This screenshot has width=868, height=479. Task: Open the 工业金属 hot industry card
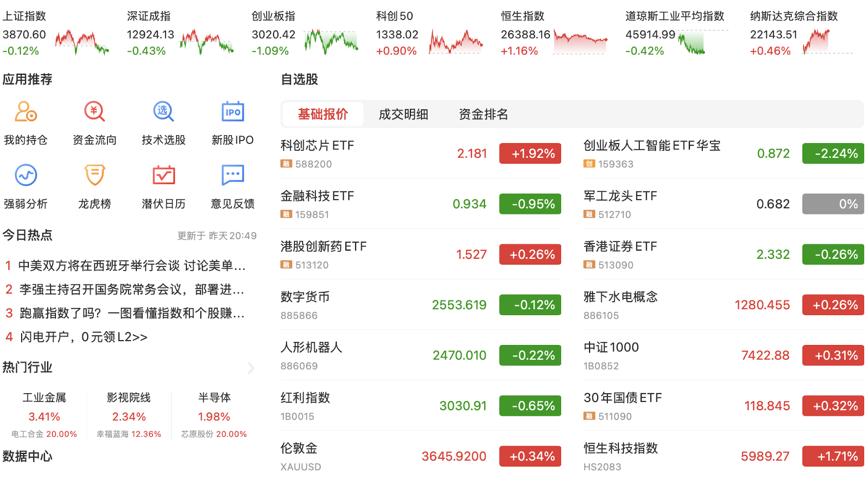(x=44, y=415)
